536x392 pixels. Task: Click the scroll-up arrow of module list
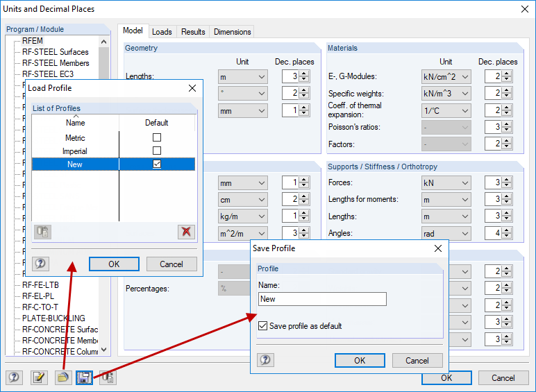[x=104, y=42]
